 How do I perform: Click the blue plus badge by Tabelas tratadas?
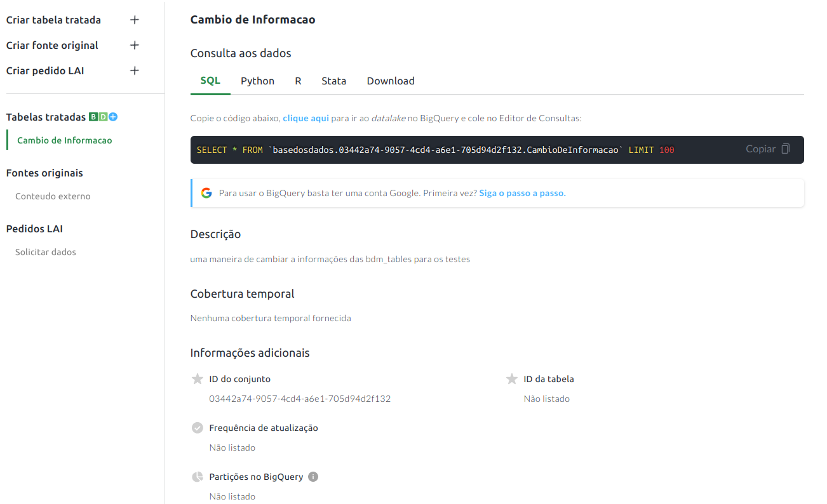(113, 117)
